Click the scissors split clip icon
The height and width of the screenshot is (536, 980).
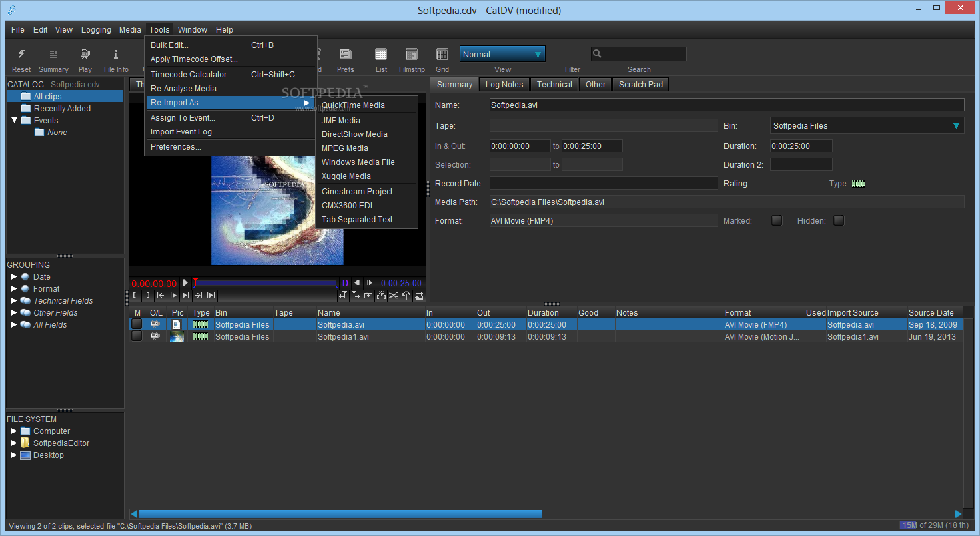[394, 295]
